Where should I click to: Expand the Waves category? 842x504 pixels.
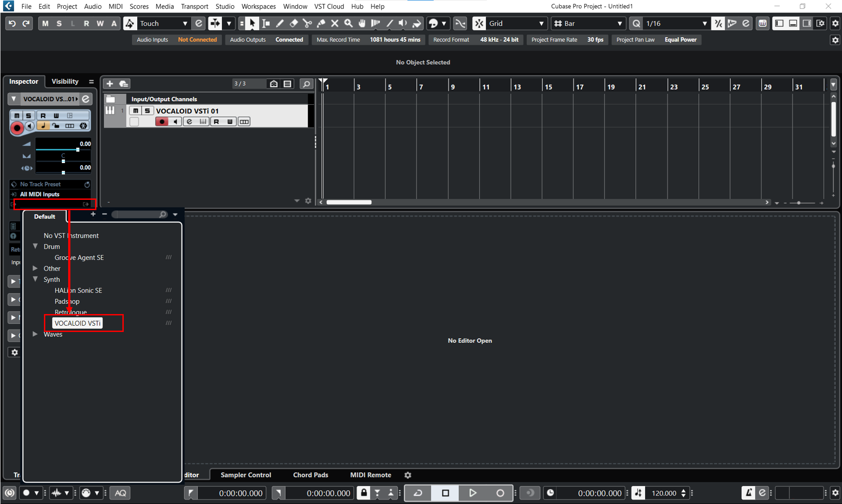[35, 334]
